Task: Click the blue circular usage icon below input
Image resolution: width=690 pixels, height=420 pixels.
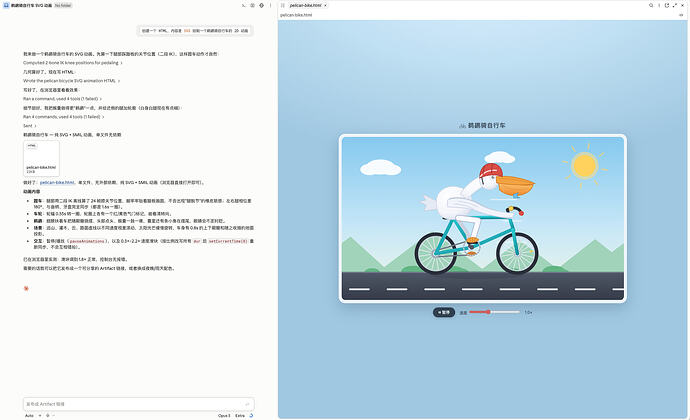Action: (251, 416)
